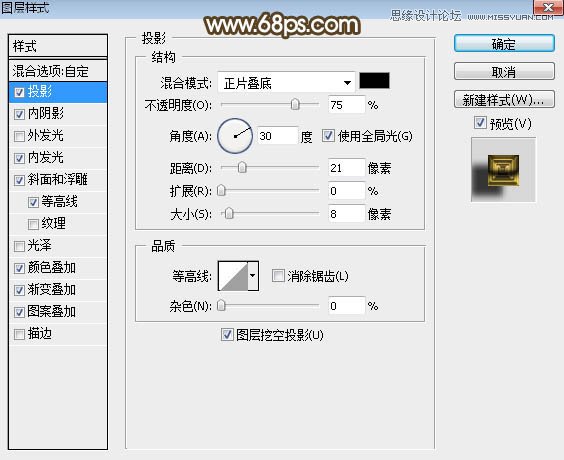Enable the 消除锯齿(L) checkbox
The width and height of the screenshot is (564, 460).
pos(278,276)
